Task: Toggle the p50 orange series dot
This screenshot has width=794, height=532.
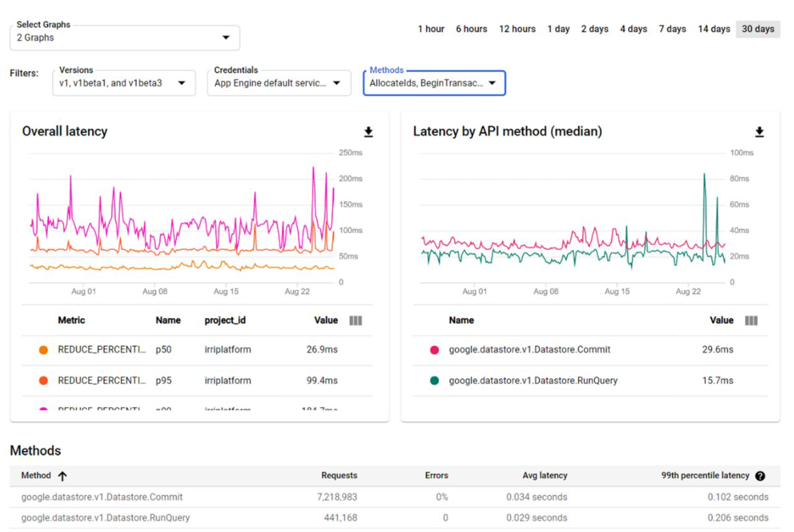Action: 43,350
